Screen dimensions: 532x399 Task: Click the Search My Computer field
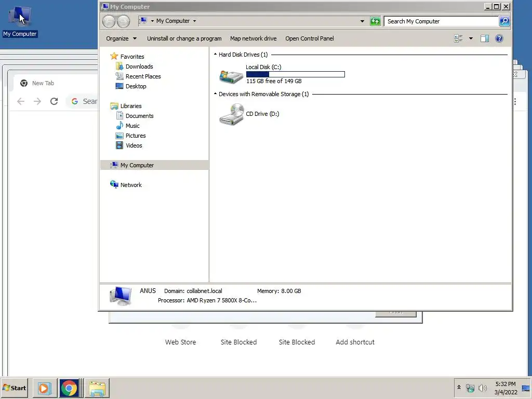tap(441, 21)
